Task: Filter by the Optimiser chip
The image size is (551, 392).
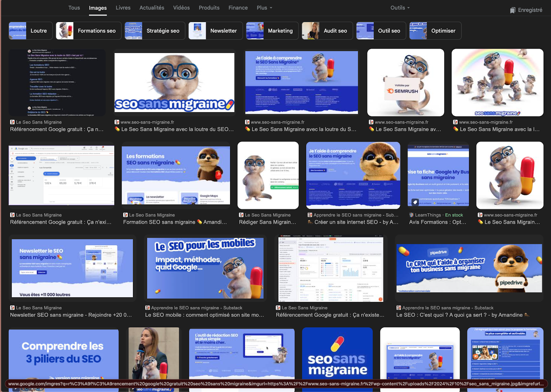Action: tap(435, 31)
